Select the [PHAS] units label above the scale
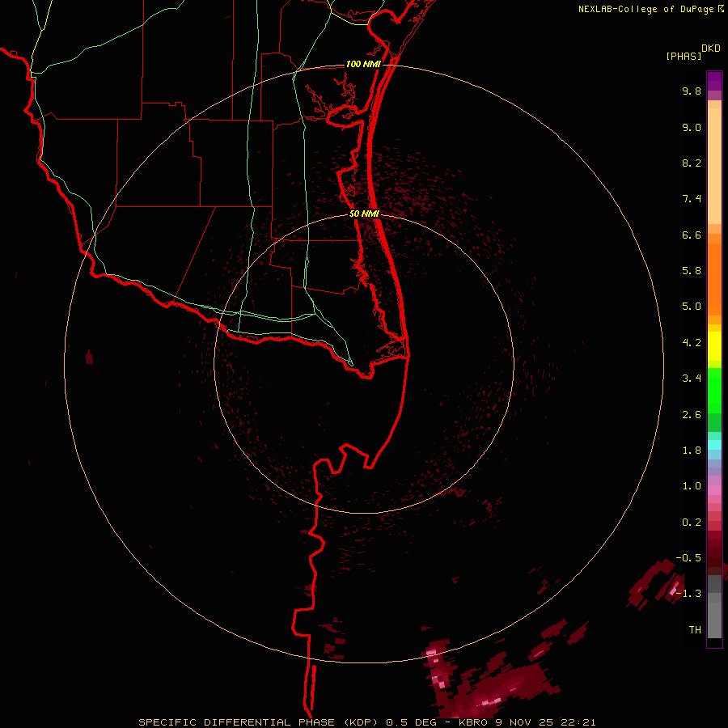 [x=684, y=56]
